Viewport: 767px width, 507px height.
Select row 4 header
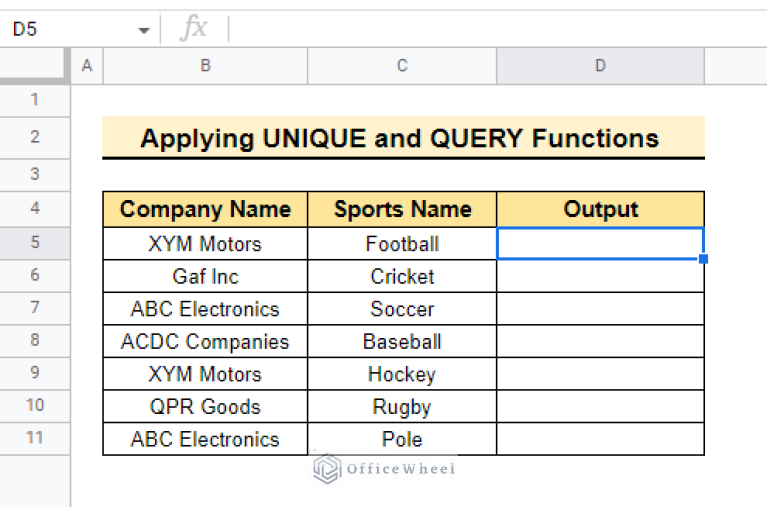click(34, 208)
